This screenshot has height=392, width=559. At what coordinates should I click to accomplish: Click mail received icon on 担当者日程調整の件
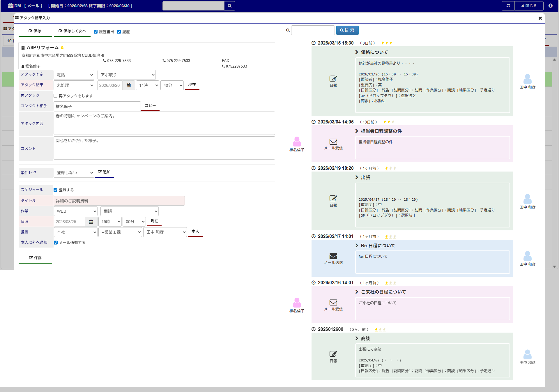click(x=333, y=142)
